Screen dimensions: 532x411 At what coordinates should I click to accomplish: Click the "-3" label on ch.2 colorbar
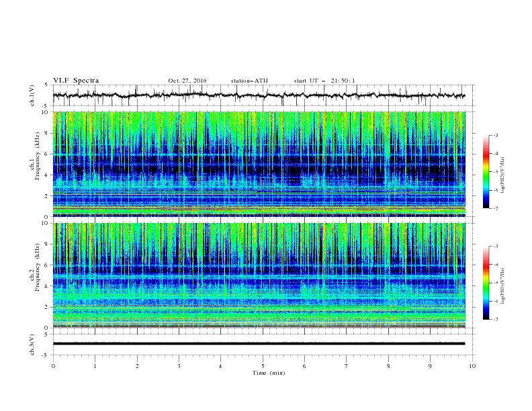(496, 246)
